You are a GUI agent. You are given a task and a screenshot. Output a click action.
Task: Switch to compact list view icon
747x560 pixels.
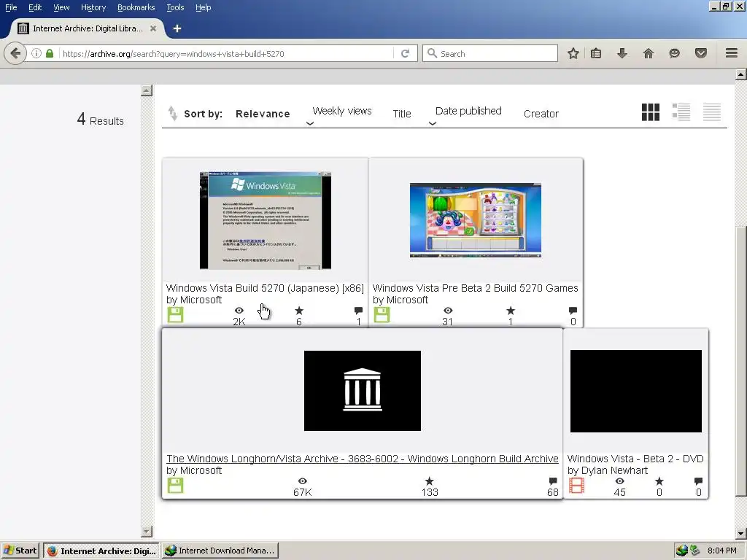click(712, 112)
